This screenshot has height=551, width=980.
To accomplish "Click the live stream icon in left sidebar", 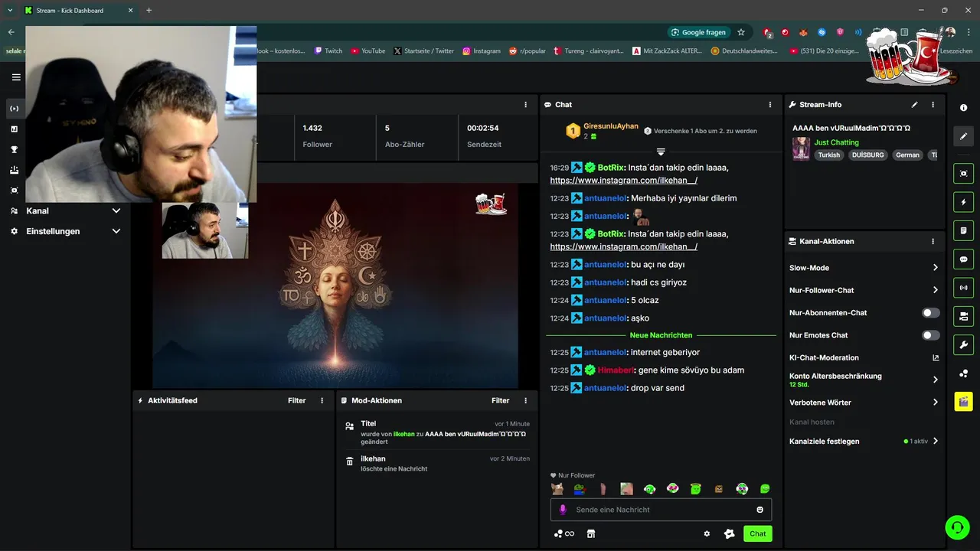I will click(x=14, y=109).
